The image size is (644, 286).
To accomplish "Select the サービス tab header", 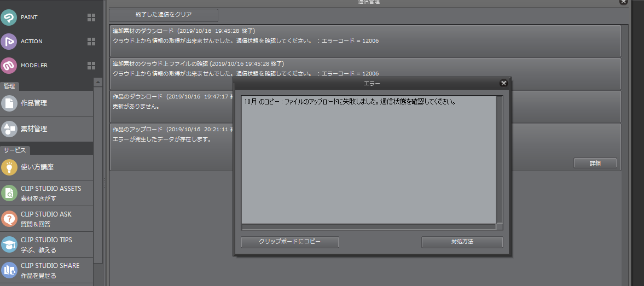I will [15, 150].
